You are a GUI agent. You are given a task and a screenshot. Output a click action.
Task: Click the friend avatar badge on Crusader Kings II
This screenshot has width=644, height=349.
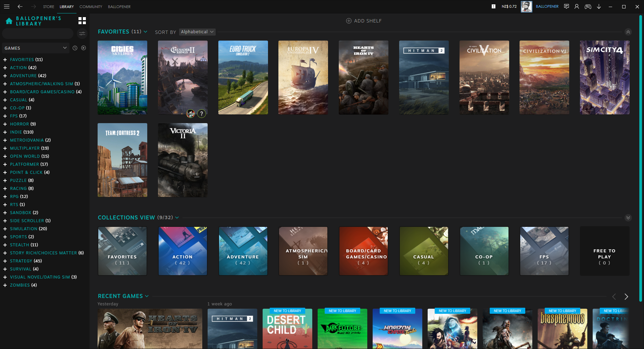click(191, 114)
